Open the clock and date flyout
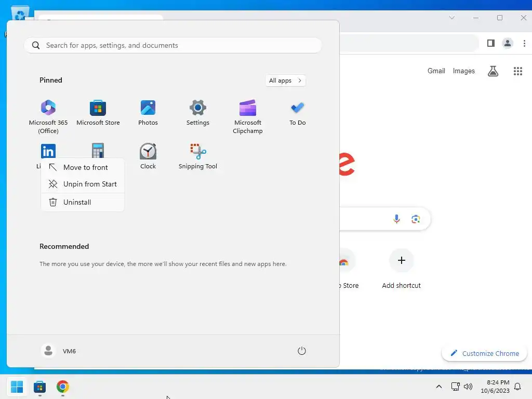Screen dimensions: 532x399 tap(495, 387)
